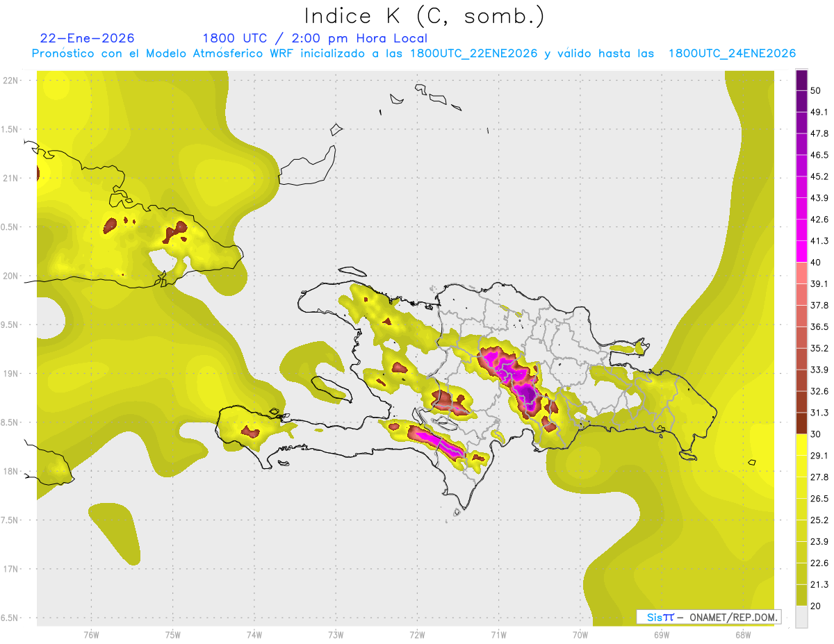Click the colorbar value "25.2"

(819, 520)
